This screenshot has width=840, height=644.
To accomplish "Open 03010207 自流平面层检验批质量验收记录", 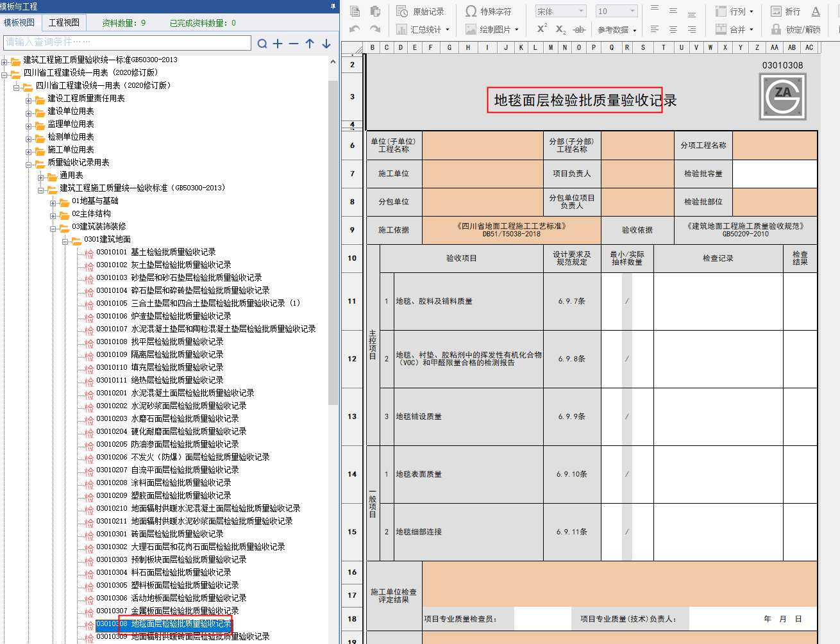I will click(167, 470).
